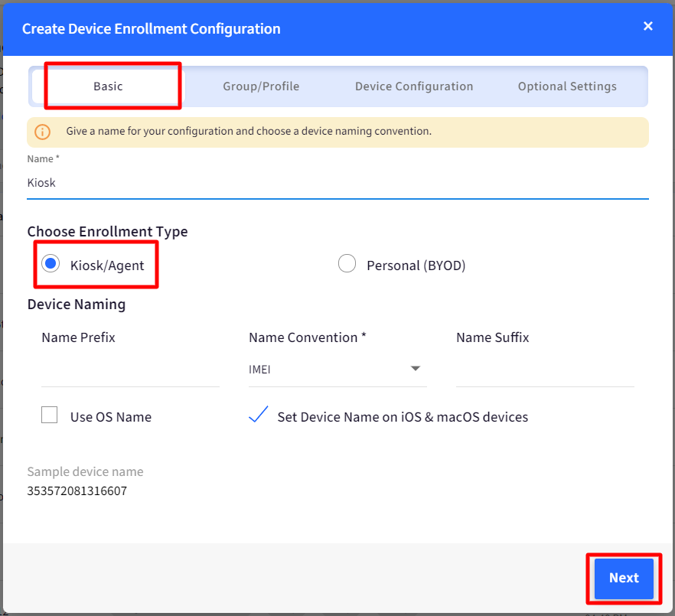Click the Name field containing Kiosk
This screenshot has height=616, width=675.
(337, 183)
